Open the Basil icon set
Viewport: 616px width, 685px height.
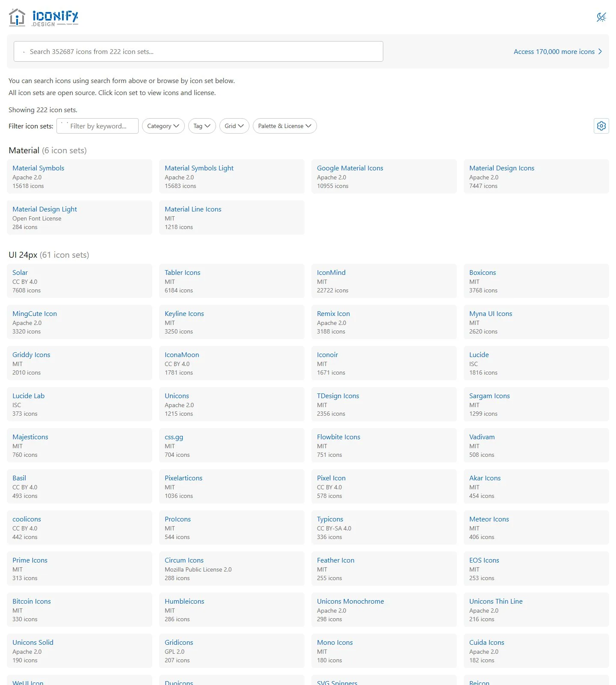pos(80,486)
